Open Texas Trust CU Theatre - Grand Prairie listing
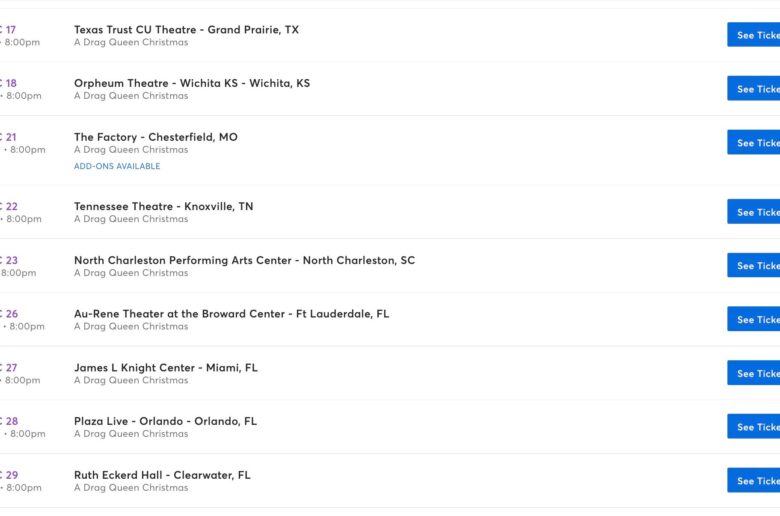The width and height of the screenshot is (780, 516). [x=187, y=30]
